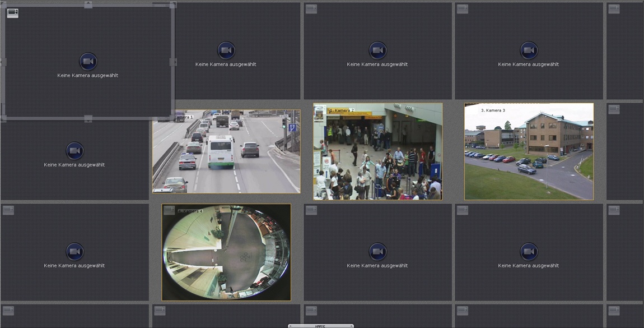Click the monitor icon in the tile above Kamera 3
Screen dimensions: 644x328
pos(463,8)
